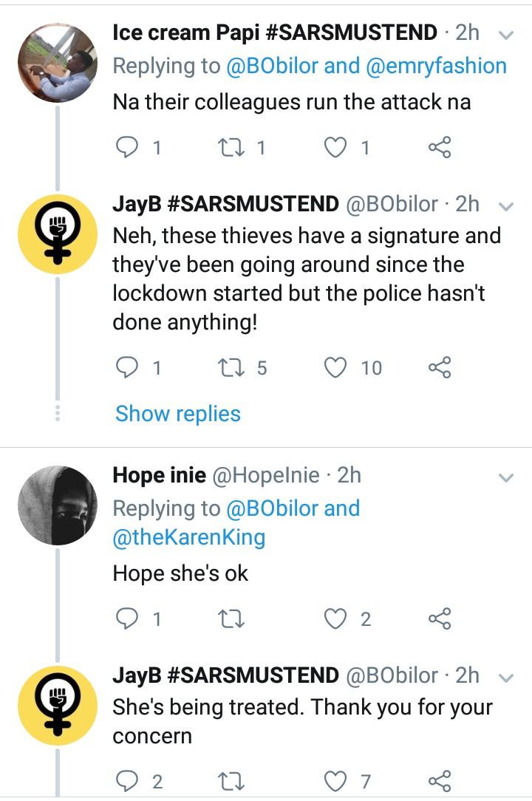Open Hope inie's profile picture
This screenshot has width=532, height=801.
(57, 506)
